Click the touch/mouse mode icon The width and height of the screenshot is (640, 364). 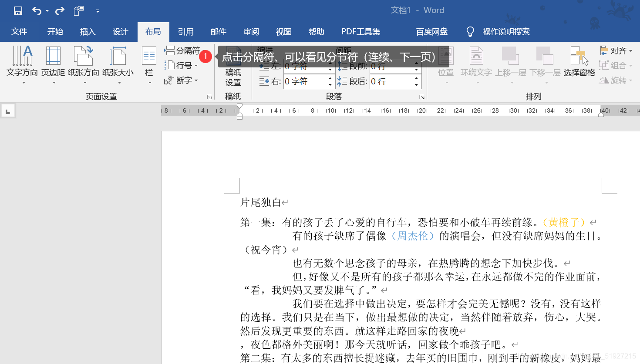[78, 10]
